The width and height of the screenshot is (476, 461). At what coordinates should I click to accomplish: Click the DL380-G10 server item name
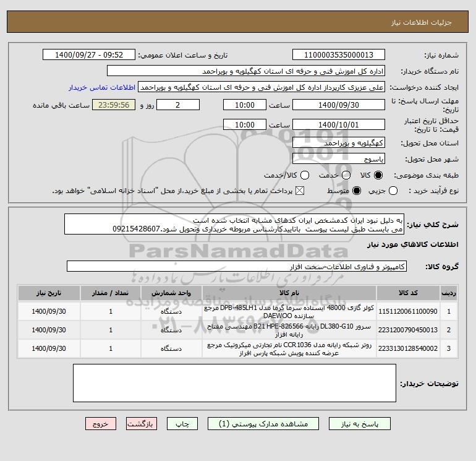pos(289,330)
